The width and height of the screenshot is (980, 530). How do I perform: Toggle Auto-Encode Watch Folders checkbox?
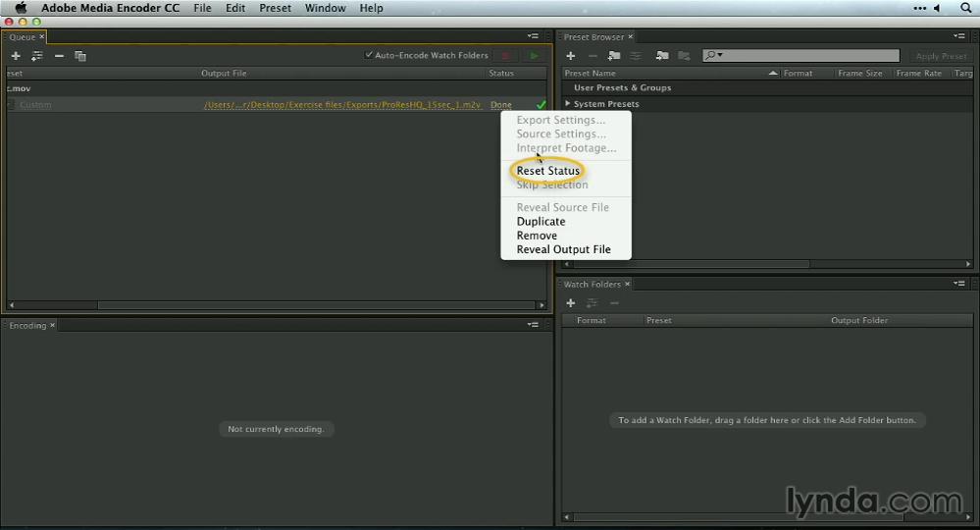coord(369,56)
